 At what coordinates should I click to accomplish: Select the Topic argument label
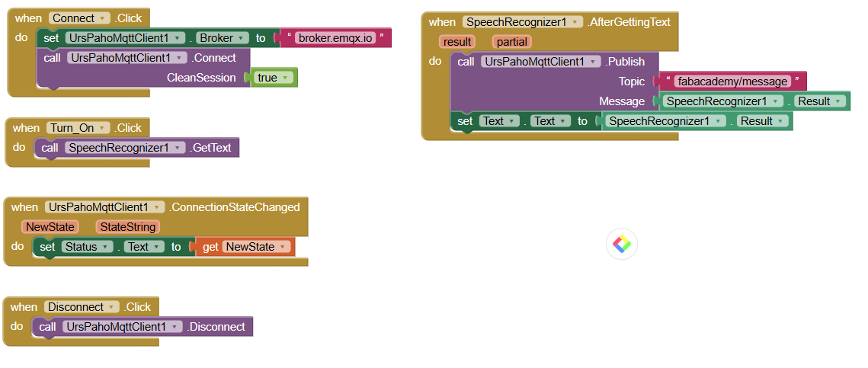pos(632,82)
